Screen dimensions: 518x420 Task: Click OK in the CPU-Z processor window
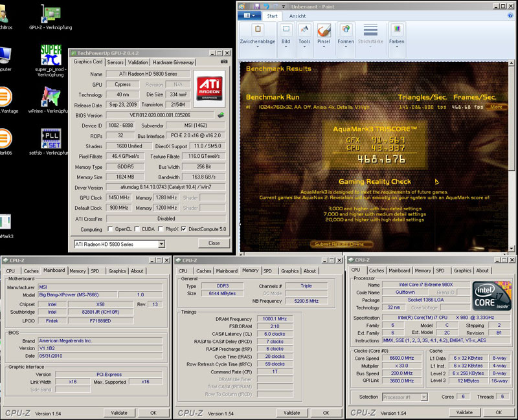tap(499, 412)
